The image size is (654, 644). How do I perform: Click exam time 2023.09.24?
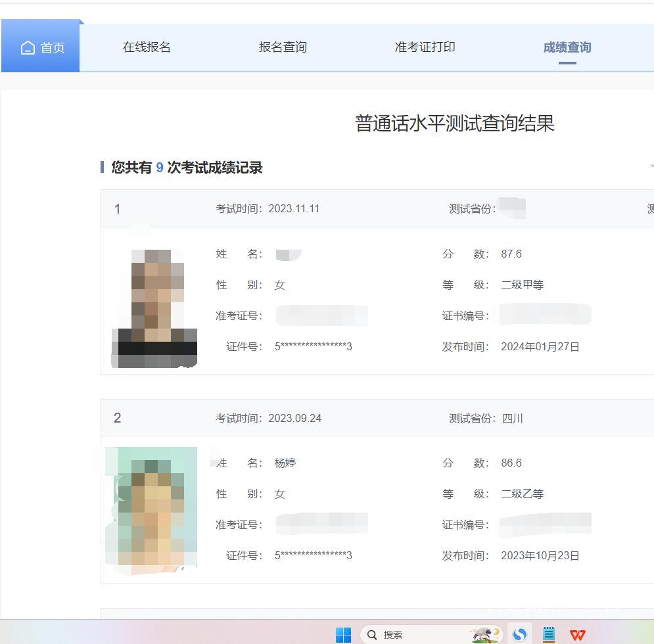295,418
